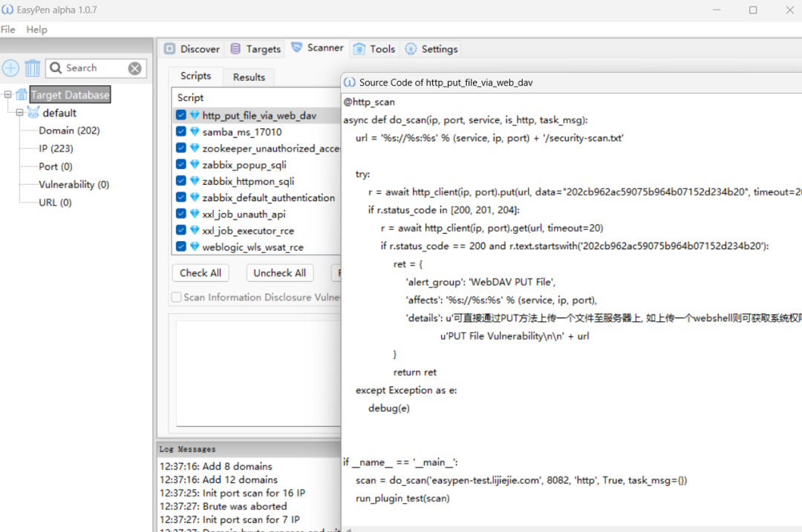Image resolution: width=802 pixels, height=532 pixels.
Task: Click the EasyPen app icon in title bar
Action: click(7, 10)
